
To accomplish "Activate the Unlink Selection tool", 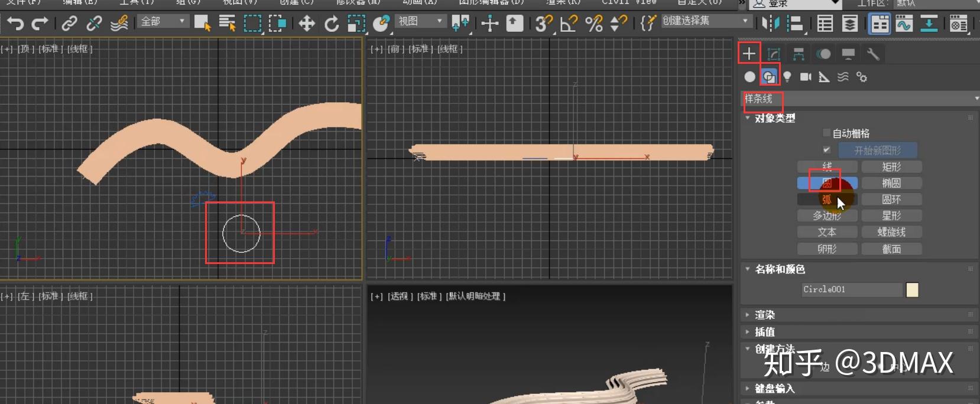I will point(94,24).
